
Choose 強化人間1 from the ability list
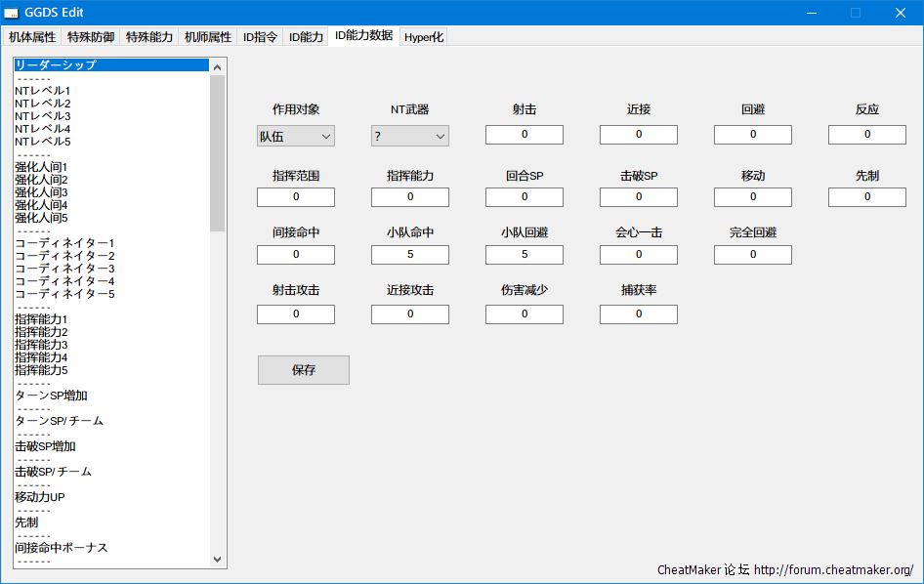point(41,167)
